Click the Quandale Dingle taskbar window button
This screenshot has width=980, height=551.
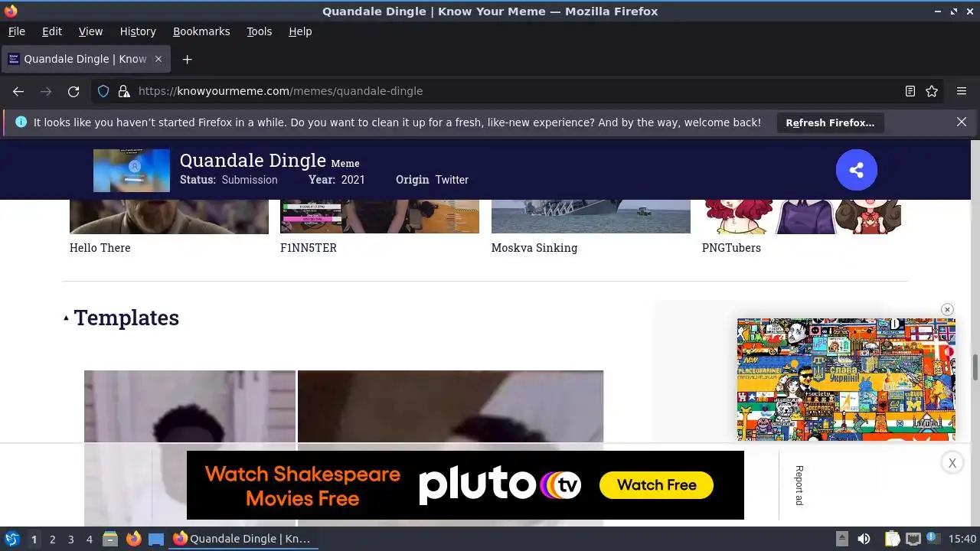point(242,539)
